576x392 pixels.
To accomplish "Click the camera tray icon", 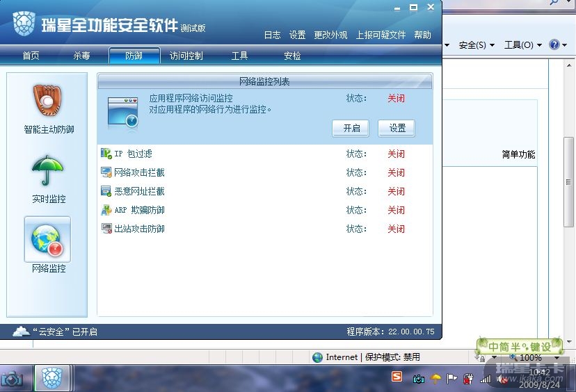I will pyautogui.click(x=418, y=379).
